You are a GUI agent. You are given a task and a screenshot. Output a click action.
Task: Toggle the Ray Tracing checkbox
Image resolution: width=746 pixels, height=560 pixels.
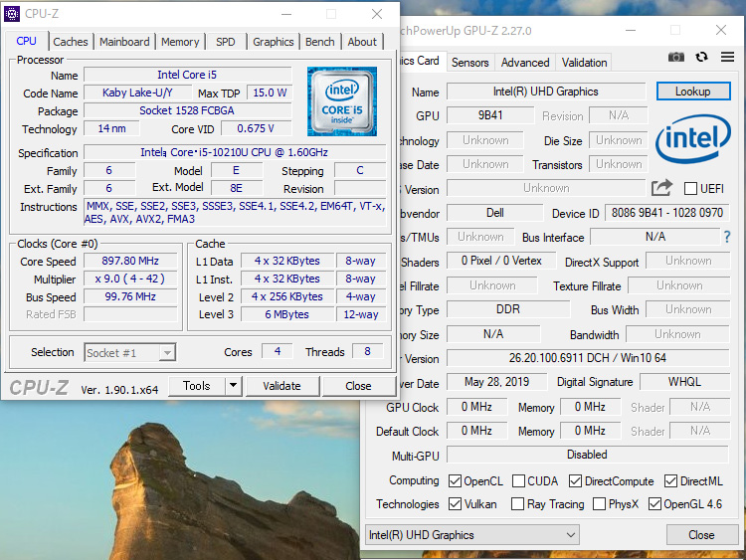pos(517,504)
